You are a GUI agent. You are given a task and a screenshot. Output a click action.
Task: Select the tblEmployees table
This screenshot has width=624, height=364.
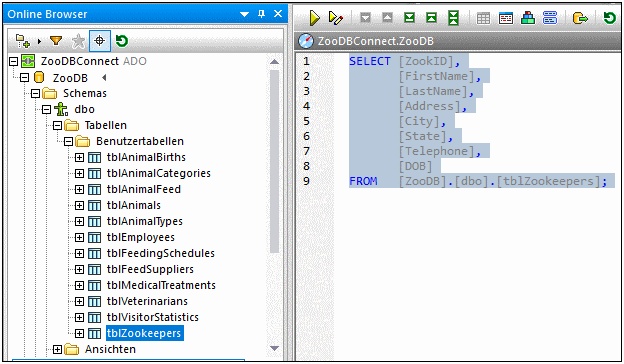coord(140,237)
